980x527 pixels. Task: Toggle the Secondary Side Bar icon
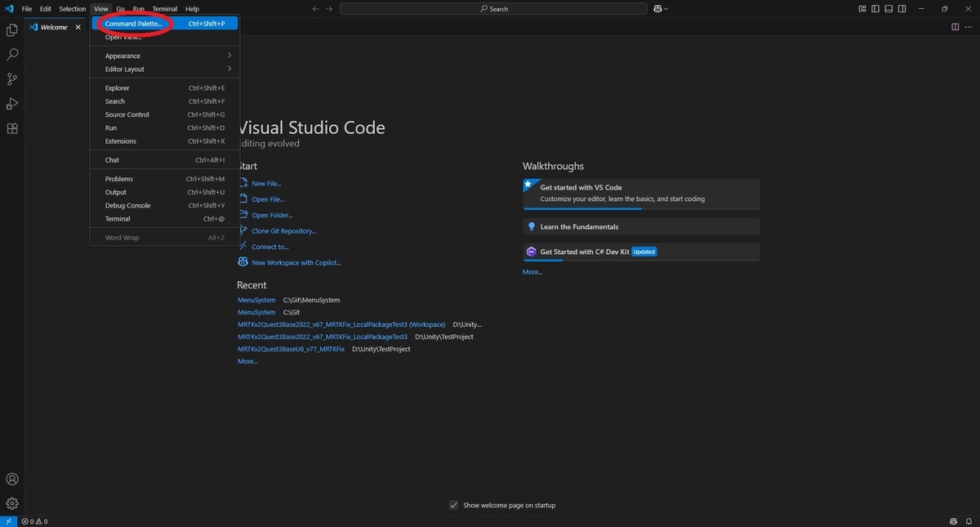point(902,8)
